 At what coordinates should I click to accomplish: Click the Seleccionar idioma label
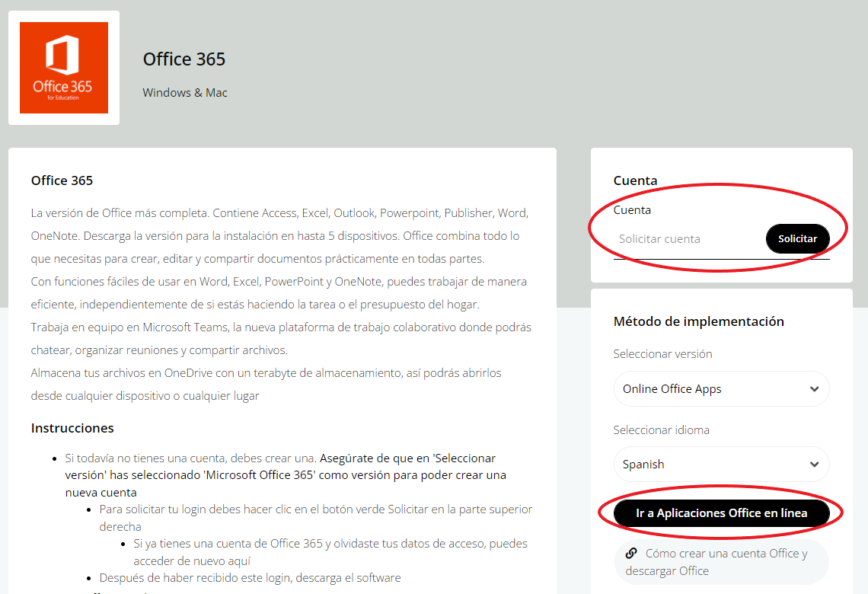pyautogui.click(x=661, y=430)
